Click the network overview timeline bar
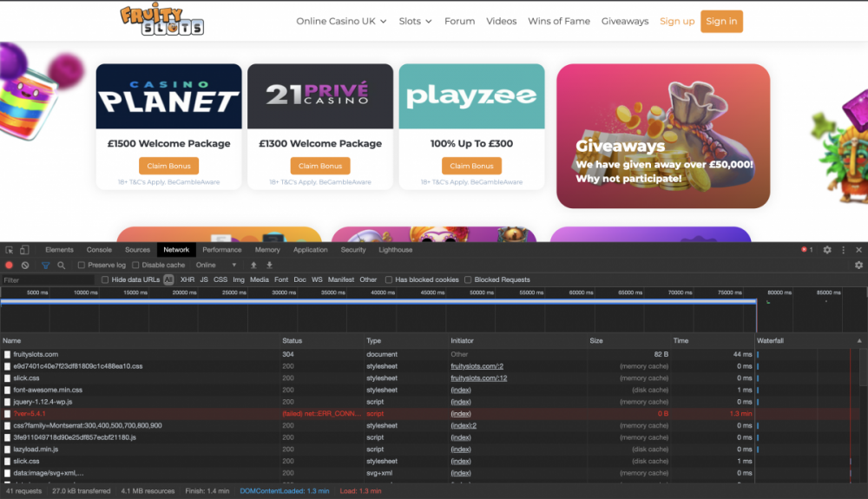This screenshot has height=499, width=868. [x=378, y=301]
